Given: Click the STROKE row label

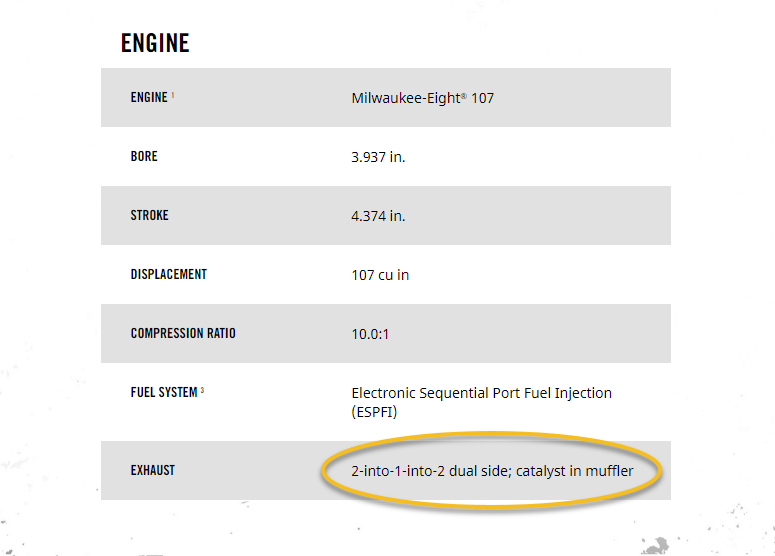Looking at the screenshot, I should (x=151, y=216).
